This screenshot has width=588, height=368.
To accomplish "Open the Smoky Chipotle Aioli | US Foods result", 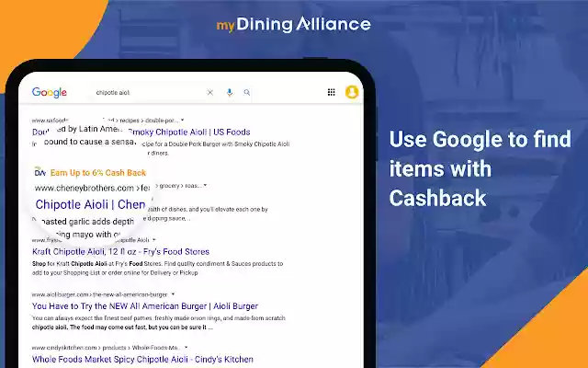I will click(189, 132).
